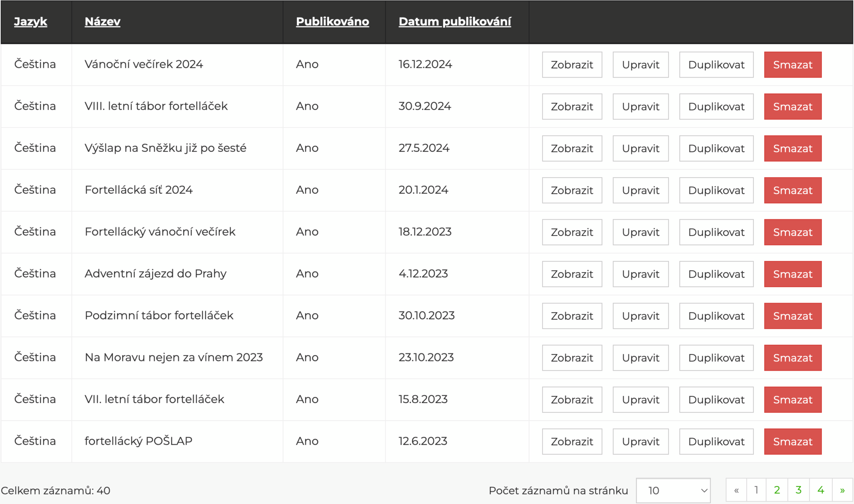Duplikovat Adventní zájezd do Prahy
This screenshot has width=854, height=504.
716,274
